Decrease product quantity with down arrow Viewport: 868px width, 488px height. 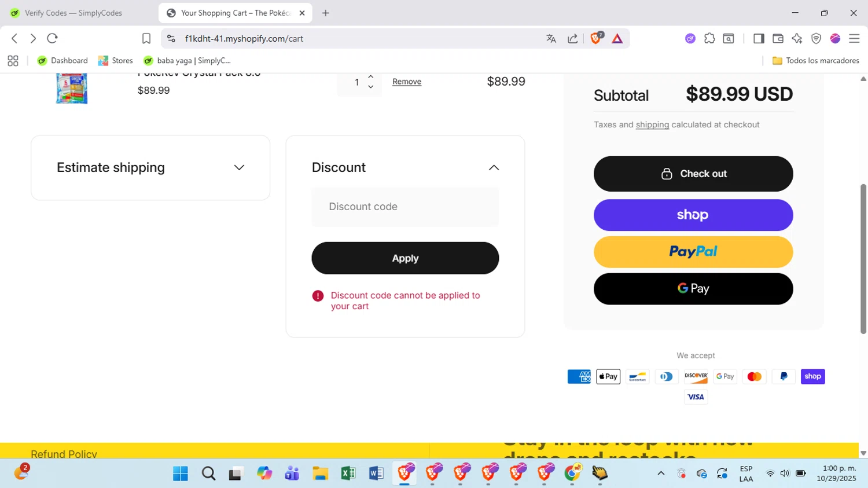371,87
